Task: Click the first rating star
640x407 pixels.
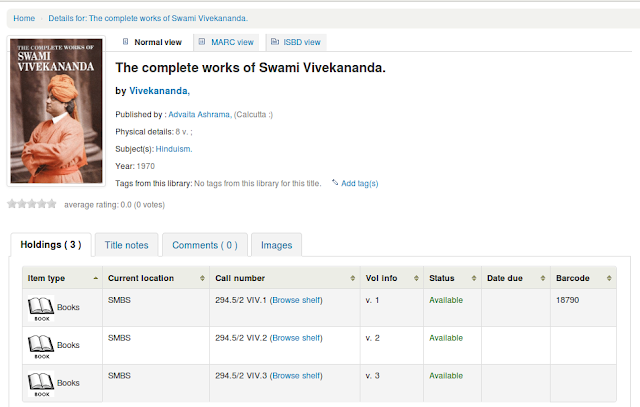Action: coord(12,203)
